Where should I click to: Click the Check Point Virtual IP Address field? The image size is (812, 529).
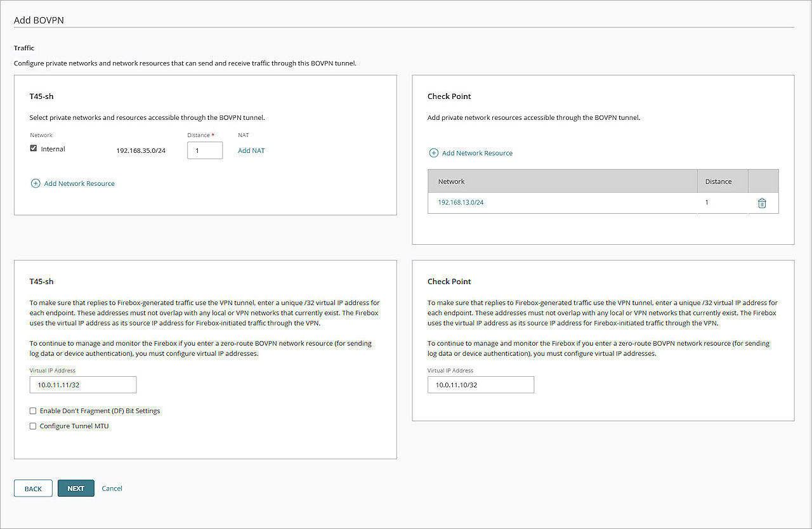(480, 385)
